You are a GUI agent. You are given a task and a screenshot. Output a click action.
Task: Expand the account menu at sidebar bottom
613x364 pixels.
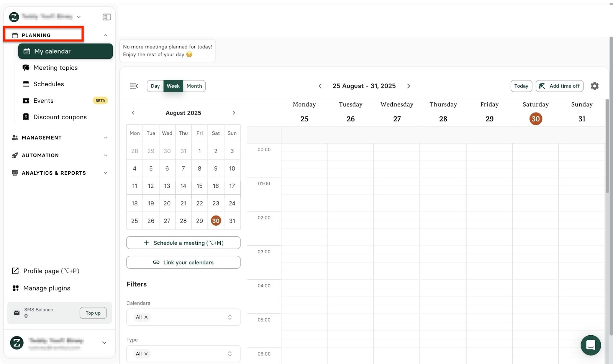coord(104,343)
